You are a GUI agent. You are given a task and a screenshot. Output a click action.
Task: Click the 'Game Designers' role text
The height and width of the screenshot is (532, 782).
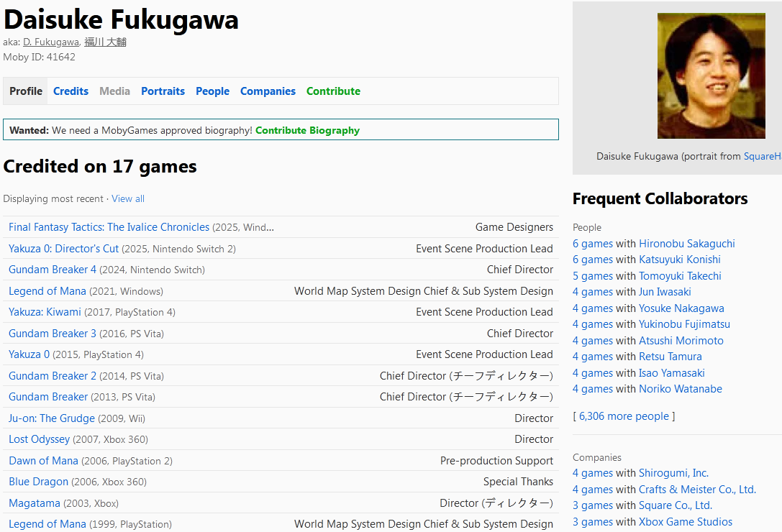(514, 227)
